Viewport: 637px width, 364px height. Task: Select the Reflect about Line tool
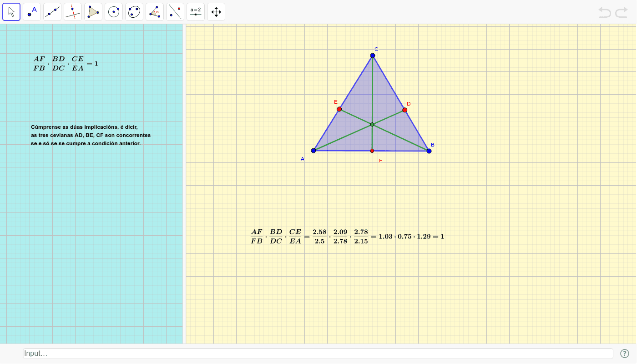[175, 12]
